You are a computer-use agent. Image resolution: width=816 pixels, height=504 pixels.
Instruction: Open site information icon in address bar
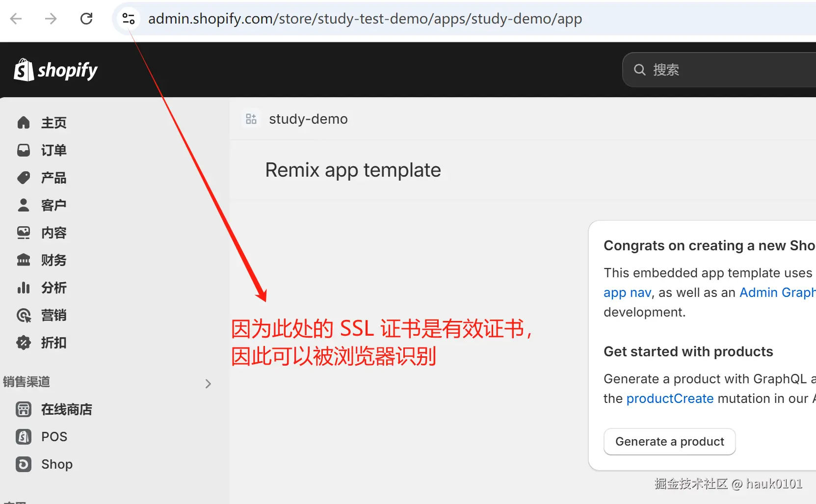[x=129, y=19]
